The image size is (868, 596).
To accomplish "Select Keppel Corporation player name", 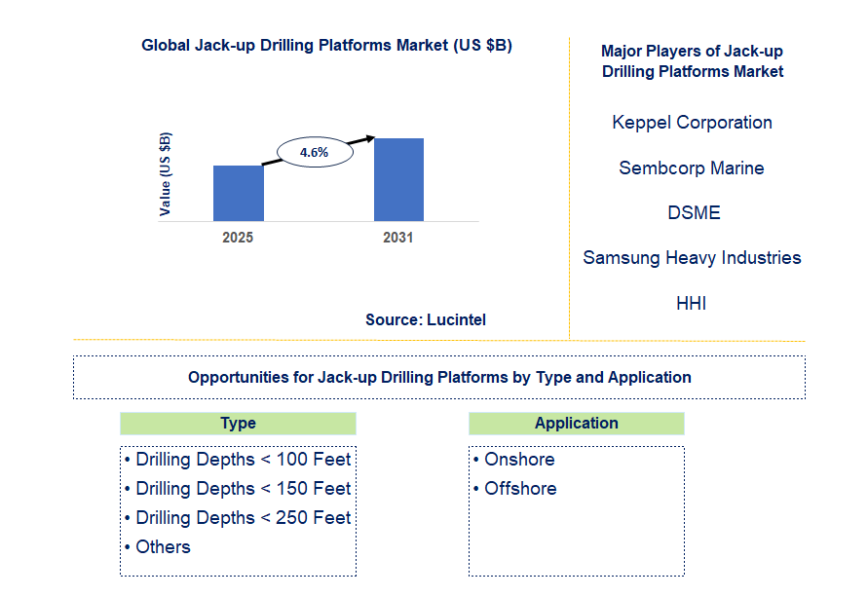I will (x=692, y=123).
